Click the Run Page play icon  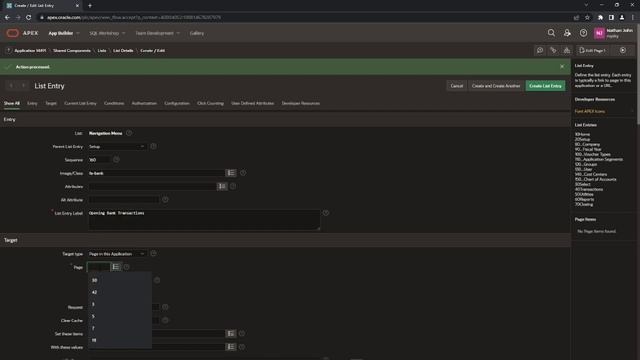(623, 50)
